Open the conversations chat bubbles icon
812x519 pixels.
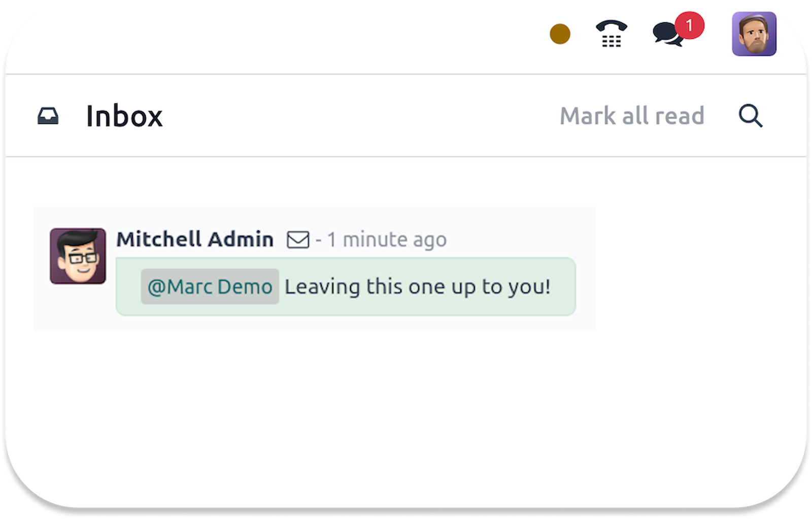(667, 35)
